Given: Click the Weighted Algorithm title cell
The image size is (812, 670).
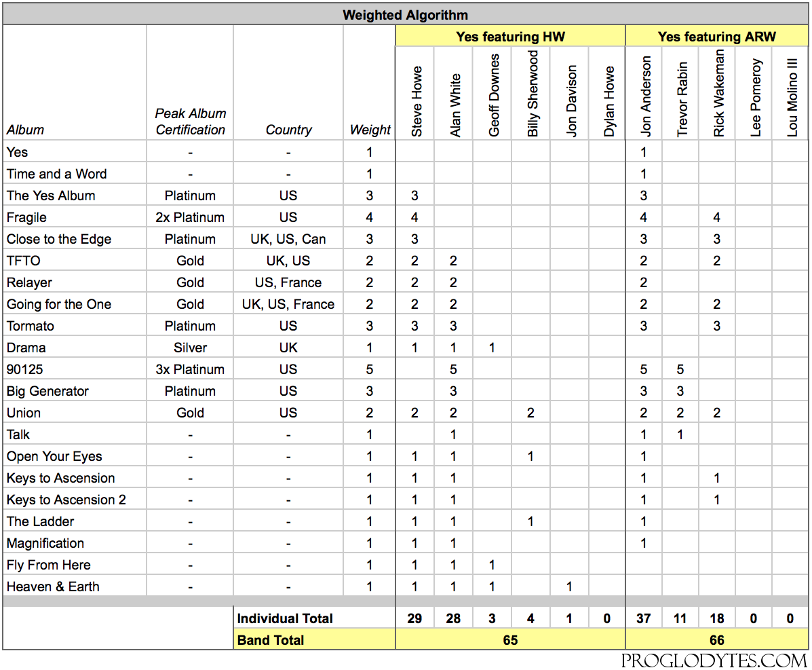Looking at the screenshot, I should 406,14.
